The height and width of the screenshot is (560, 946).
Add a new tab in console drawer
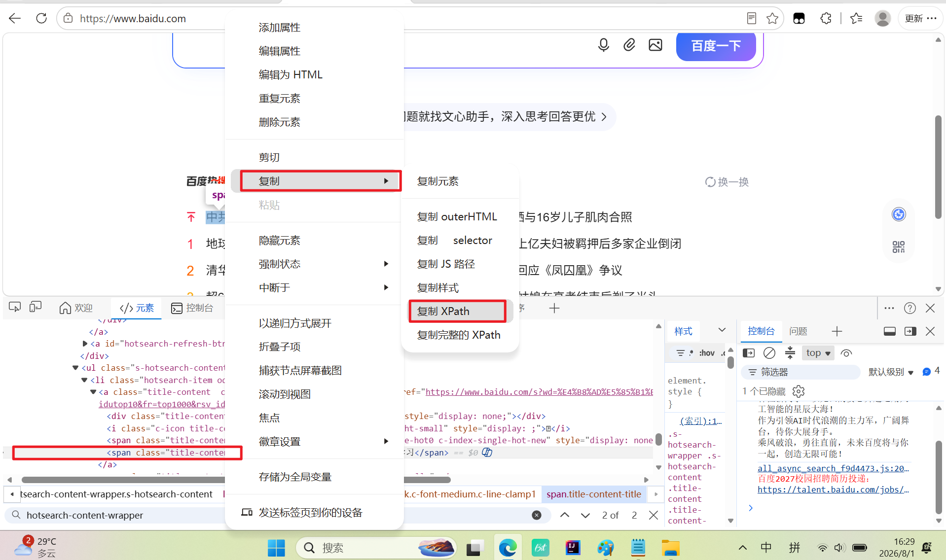click(x=837, y=331)
